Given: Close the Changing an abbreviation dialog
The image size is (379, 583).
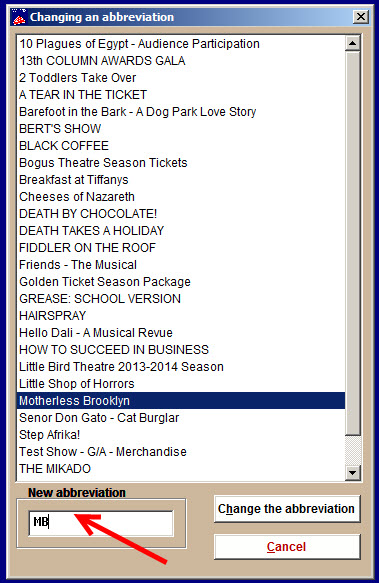Looking at the screenshot, I should [360, 17].
